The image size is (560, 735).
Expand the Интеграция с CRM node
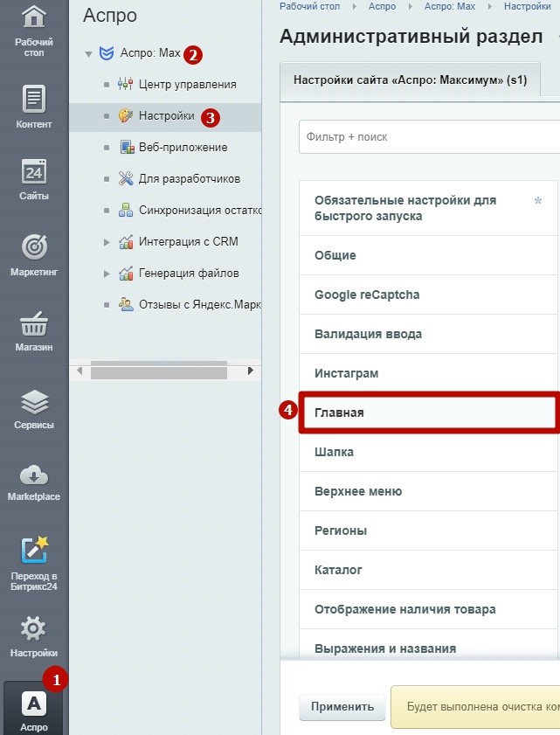[107, 242]
